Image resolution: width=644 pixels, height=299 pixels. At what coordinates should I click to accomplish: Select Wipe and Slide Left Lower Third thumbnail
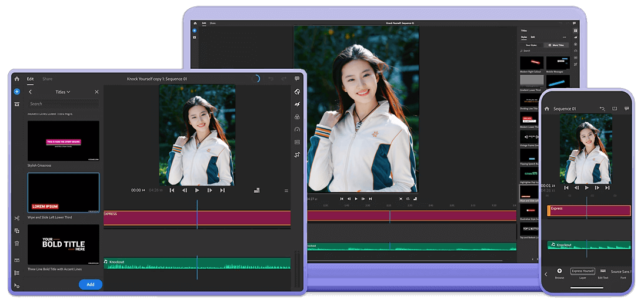pos(64,193)
